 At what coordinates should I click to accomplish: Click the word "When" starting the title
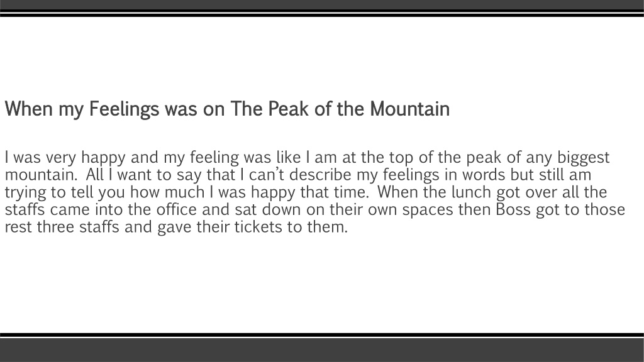pos(29,109)
